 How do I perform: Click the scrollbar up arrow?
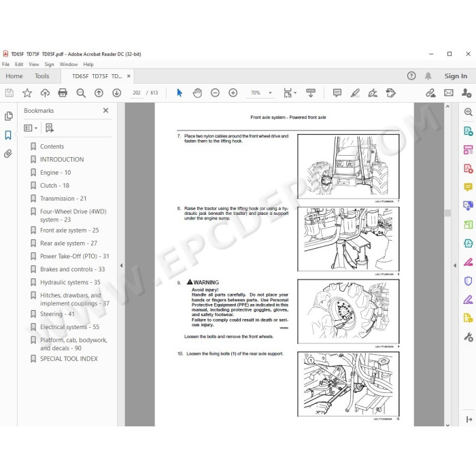pos(447,107)
